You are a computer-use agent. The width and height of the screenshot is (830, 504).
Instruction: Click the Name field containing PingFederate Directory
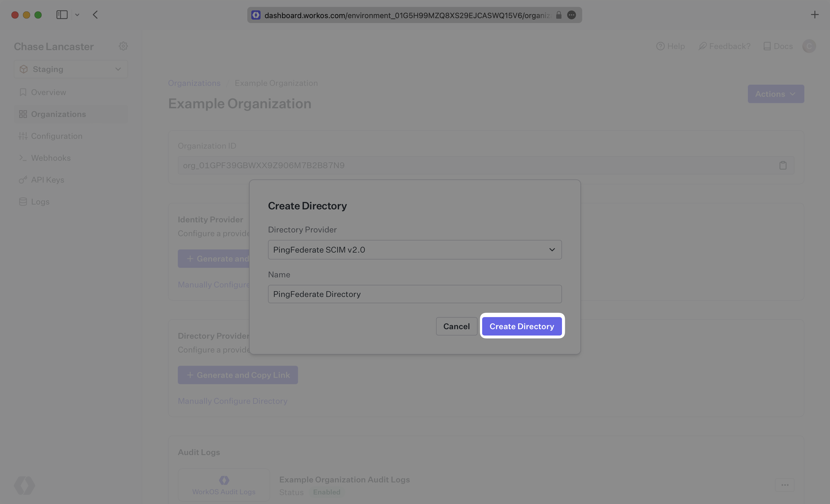point(415,294)
